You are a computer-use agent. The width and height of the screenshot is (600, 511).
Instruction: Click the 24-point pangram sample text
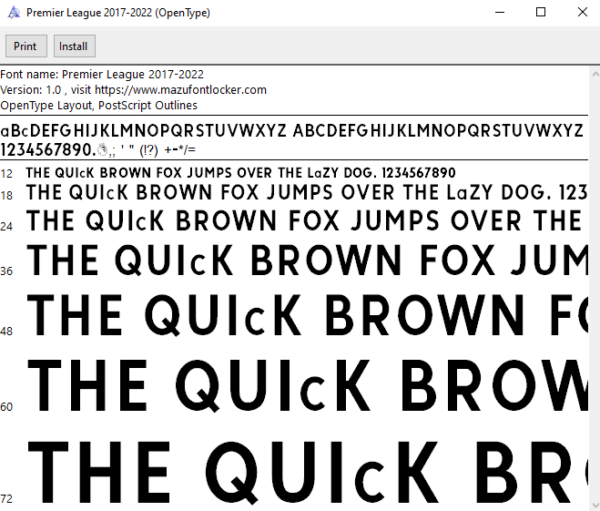pyautogui.click(x=304, y=221)
